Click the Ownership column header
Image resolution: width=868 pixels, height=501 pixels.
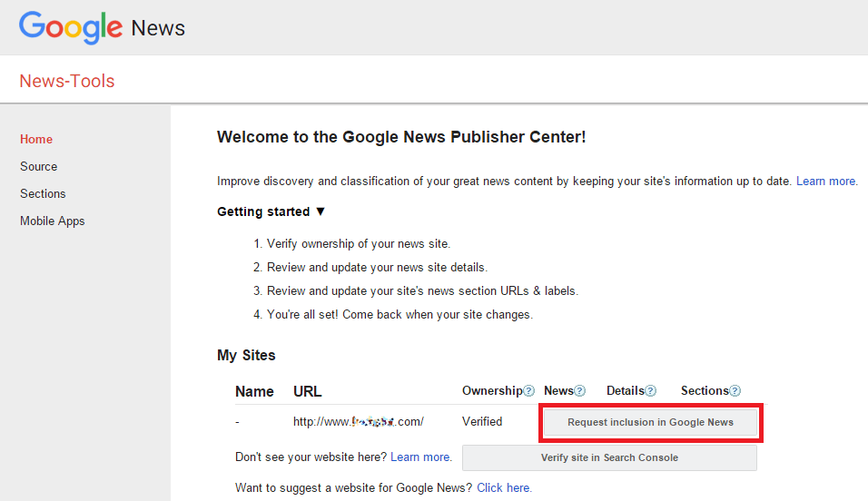pyautogui.click(x=492, y=391)
